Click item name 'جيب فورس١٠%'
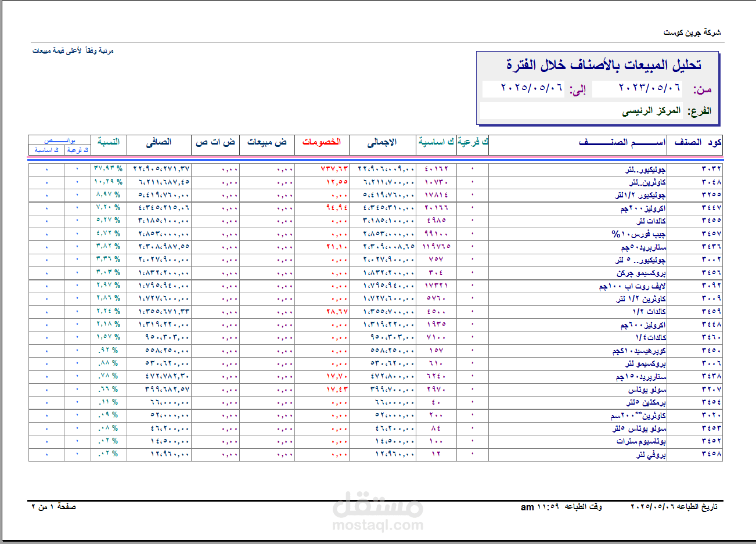Viewport: 756px width, 544px height. 639,234
